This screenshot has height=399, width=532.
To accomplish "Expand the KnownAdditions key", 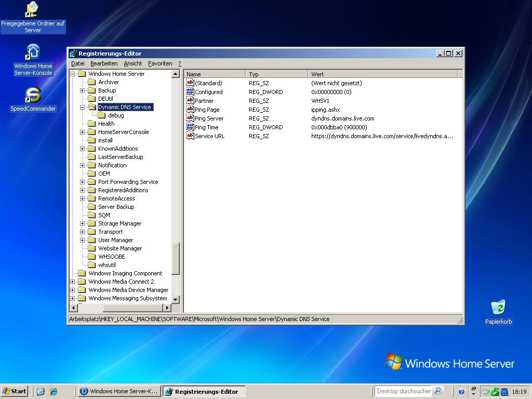I will pos(82,149).
